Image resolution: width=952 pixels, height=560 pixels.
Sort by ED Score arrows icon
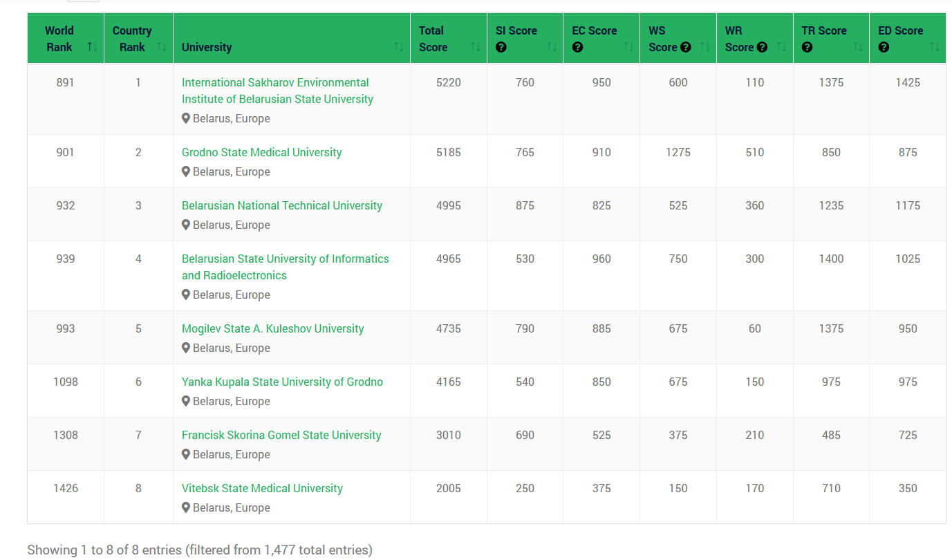tap(935, 47)
